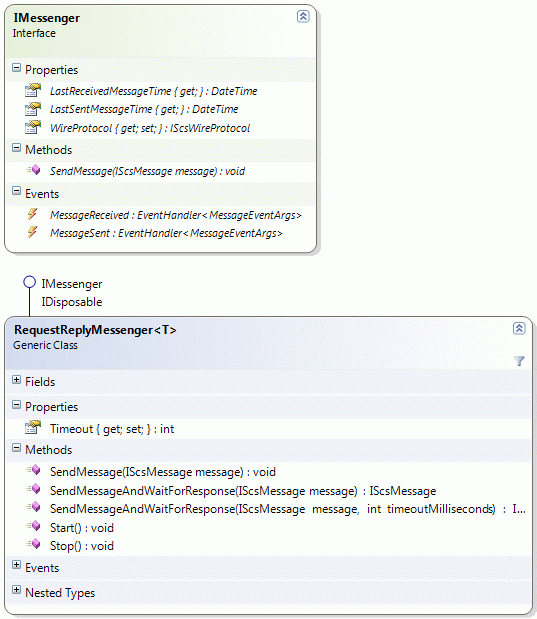Expand the Fields section in RequestReplyMessenger

click(x=16, y=380)
